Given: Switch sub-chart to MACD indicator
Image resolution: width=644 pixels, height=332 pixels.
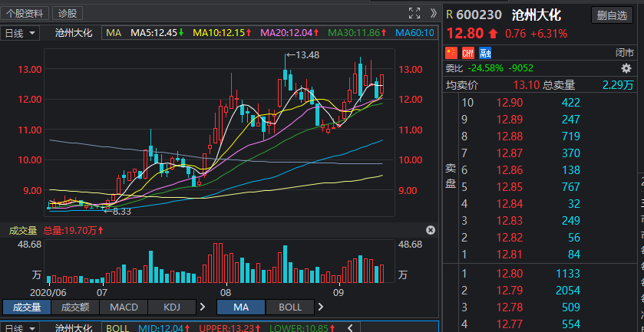Looking at the screenshot, I should pos(124,307).
